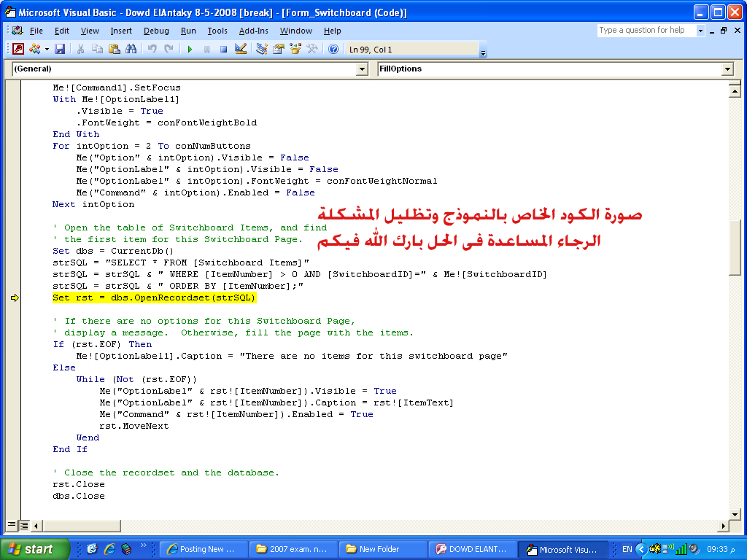
Task: Click the horizontal scrollbar left arrow
Action: pos(36,526)
